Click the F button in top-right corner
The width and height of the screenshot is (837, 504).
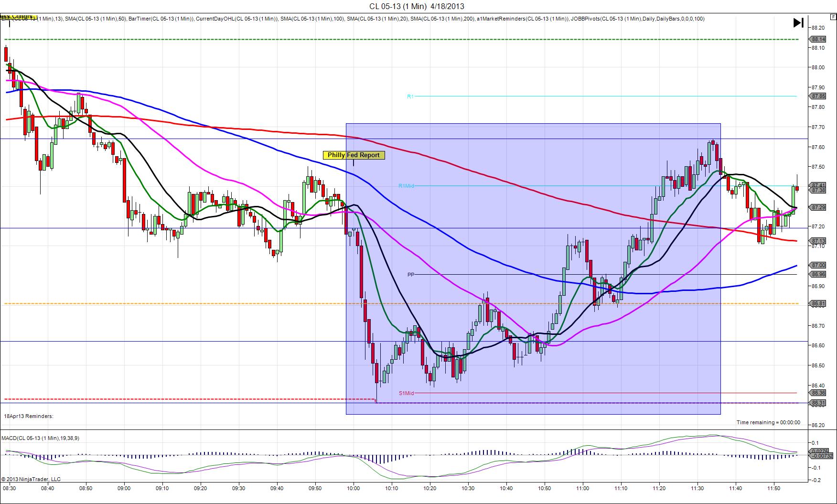coord(833,16)
